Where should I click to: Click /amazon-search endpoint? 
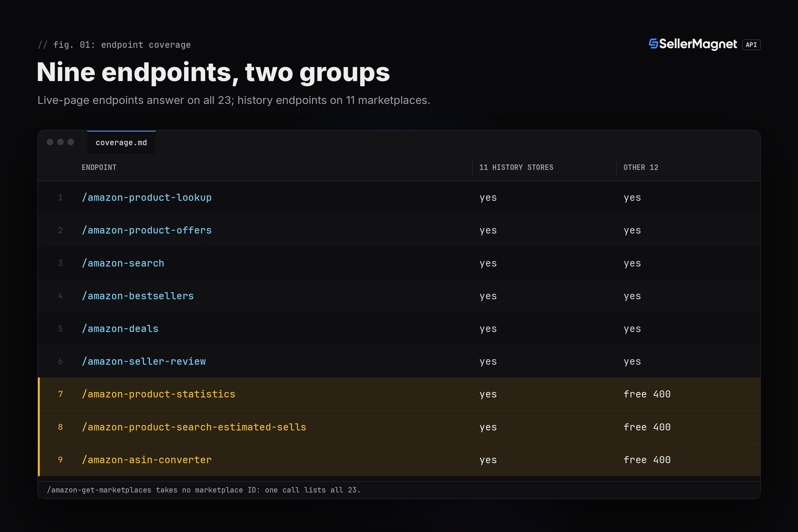tap(123, 263)
